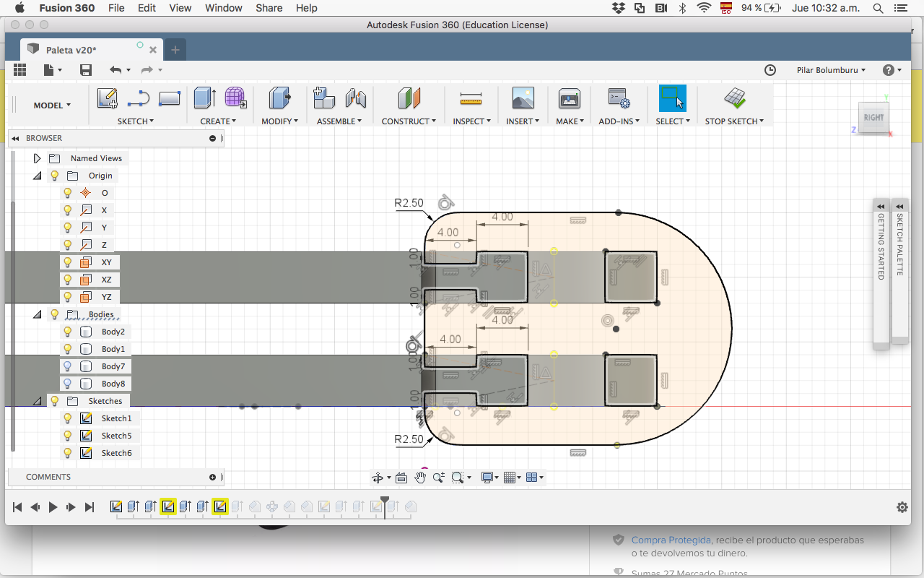Click the Stop Sketch icon

coord(735,98)
